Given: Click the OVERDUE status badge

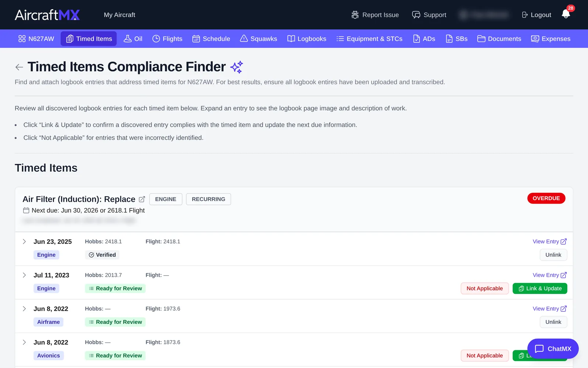Looking at the screenshot, I should pyautogui.click(x=546, y=198).
